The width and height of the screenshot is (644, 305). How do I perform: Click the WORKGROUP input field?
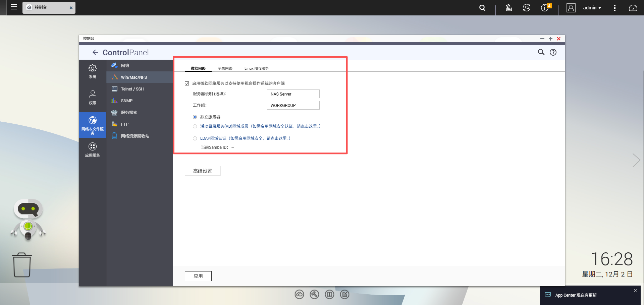(293, 105)
